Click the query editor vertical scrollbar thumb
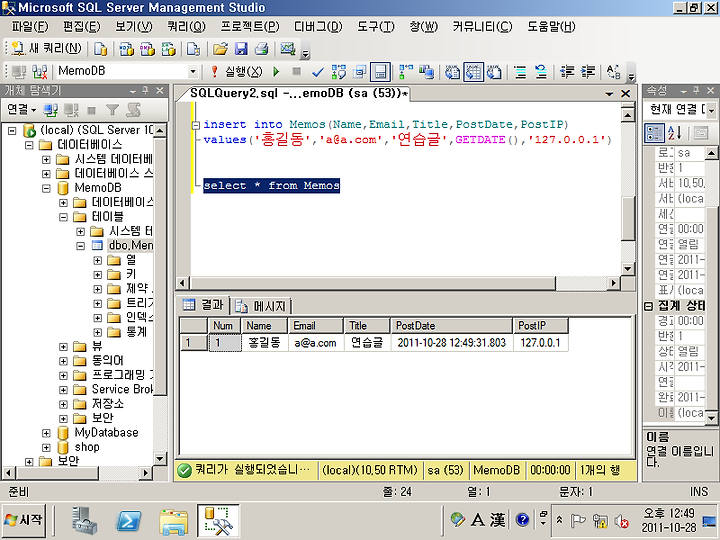This screenshot has height=540, width=720. [x=628, y=218]
